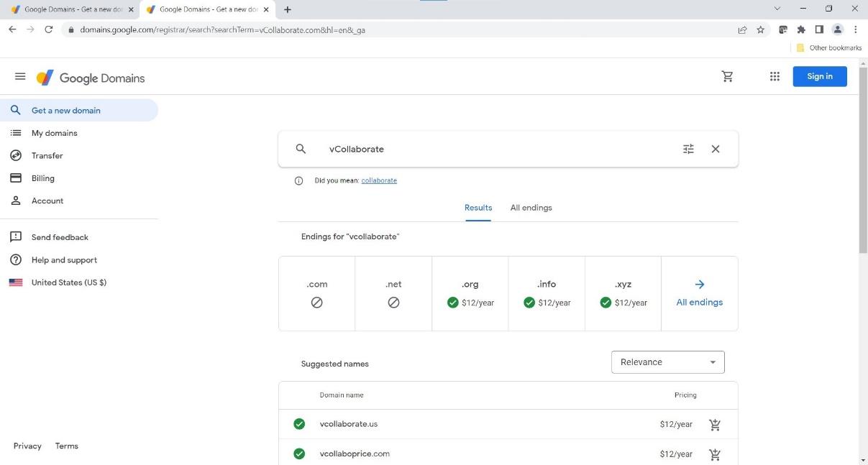Click the extension icon left of puzzle piece
Viewport: 868px width, 465px height.
[x=783, y=29]
